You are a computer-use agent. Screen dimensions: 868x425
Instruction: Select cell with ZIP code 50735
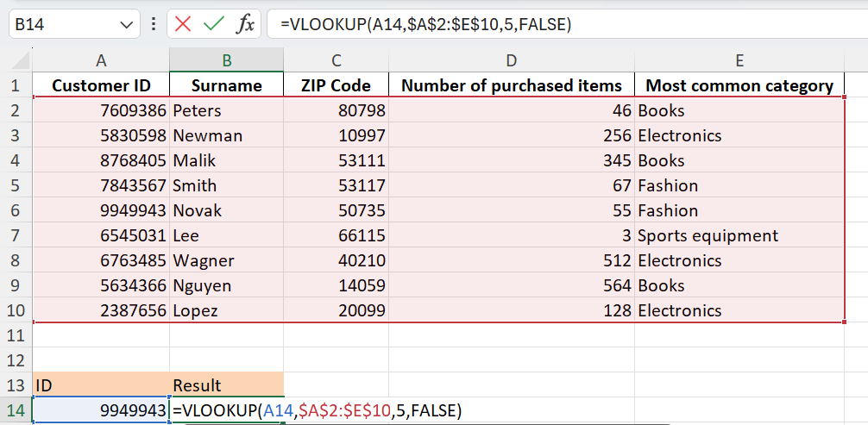tap(336, 210)
